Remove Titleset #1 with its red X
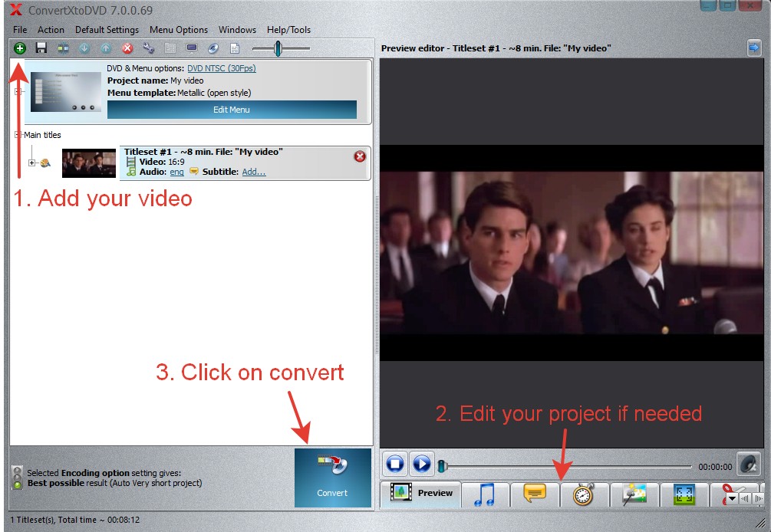 359,156
